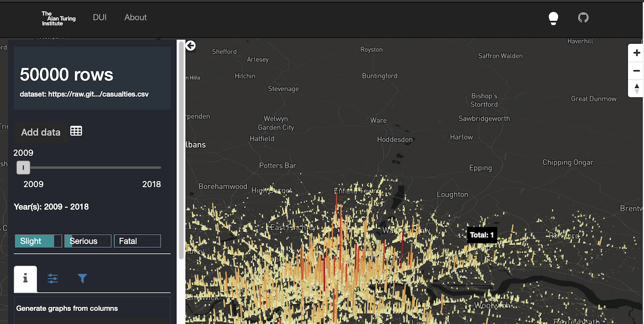
Task: Click the Loughton map label
Action: (452, 194)
